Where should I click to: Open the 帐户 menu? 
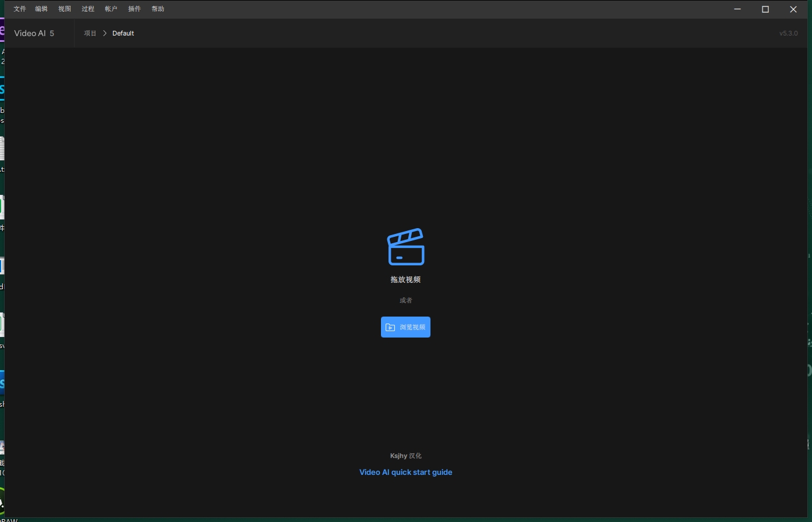(111, 9)
